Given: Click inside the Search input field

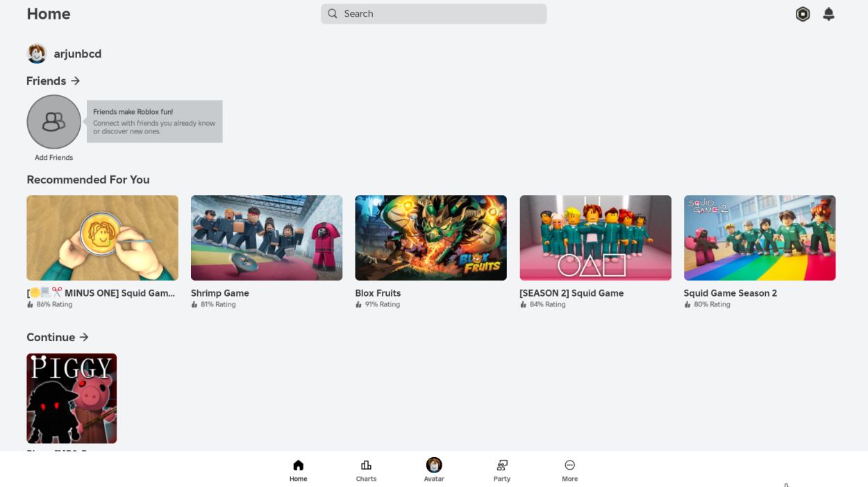Looking at the screenshot, I should click(x=434, y=14).
